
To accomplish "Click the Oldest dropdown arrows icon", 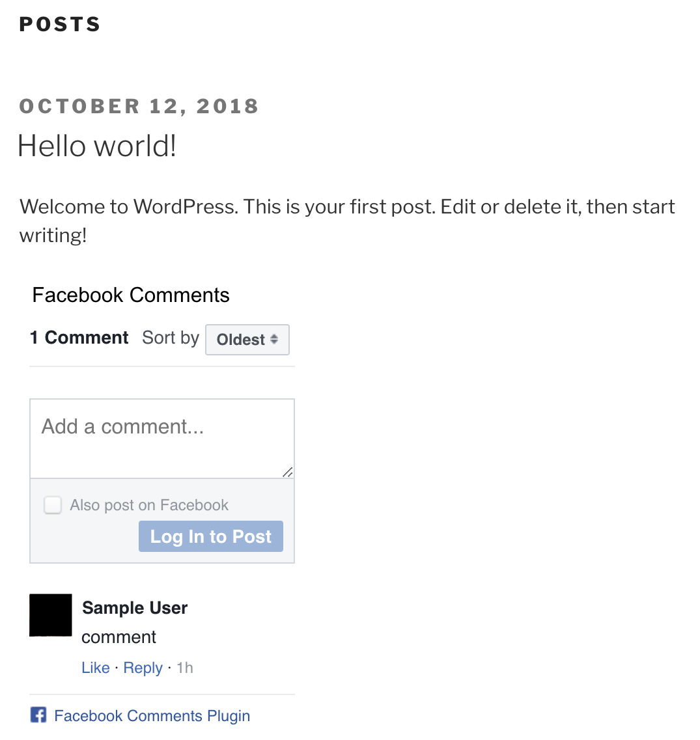I will 274,339.
